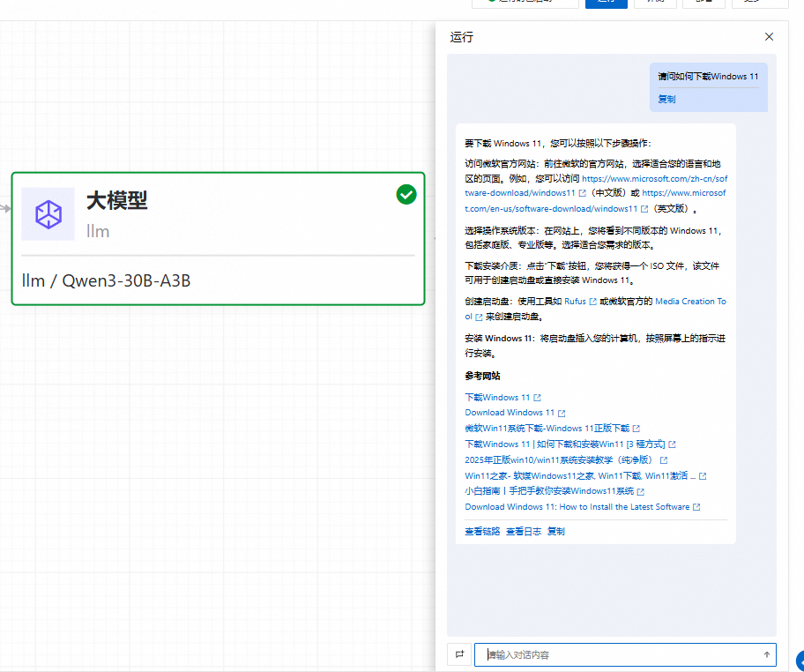Copy the answer using 复制 below the references

(x=556, y=532)
